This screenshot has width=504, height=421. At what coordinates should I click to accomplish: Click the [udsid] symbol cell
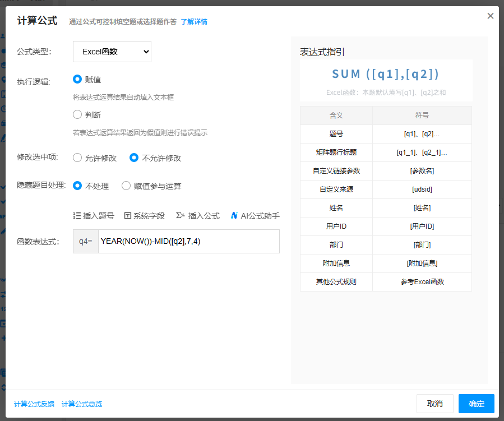pos(422,189)
